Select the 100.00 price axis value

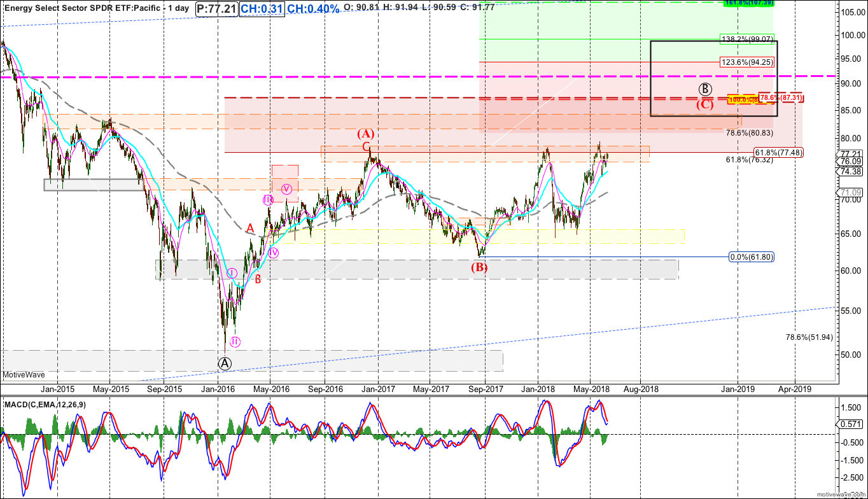(853, 34)
